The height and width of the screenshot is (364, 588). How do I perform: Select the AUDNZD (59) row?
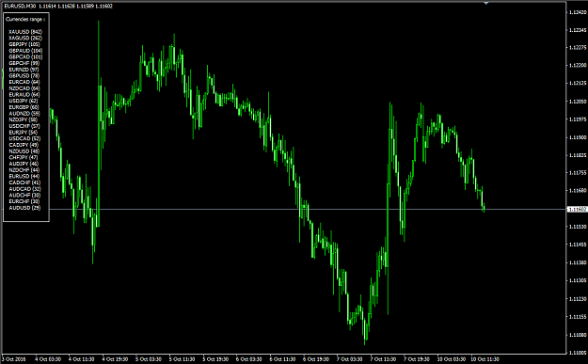pyautogui.click(x=24, y=114)
